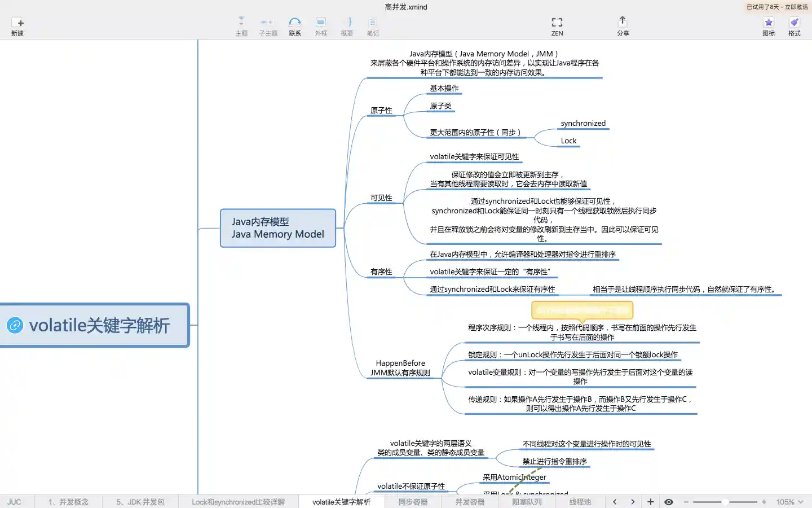Click the 外框 boundary tool icon
The image size is (812, 508).
point(320,23)
